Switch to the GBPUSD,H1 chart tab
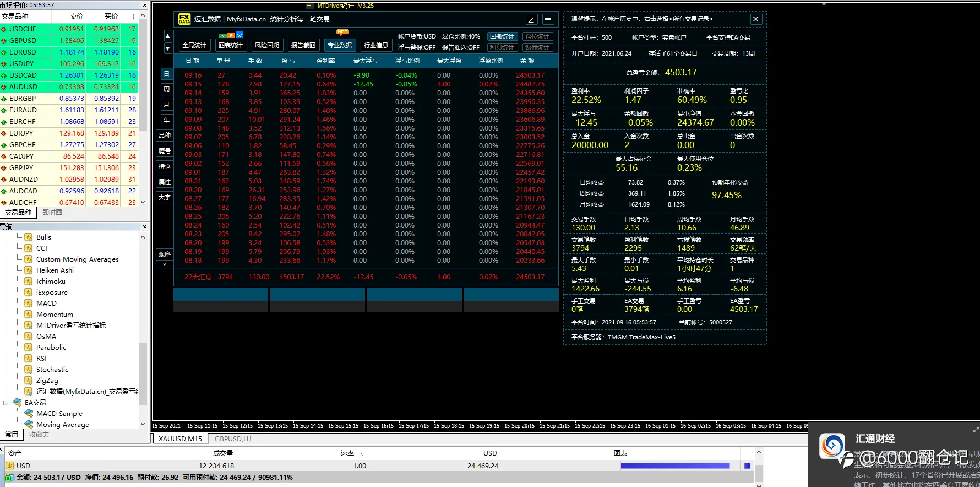Viewport: 980px width, 487px height. click(233, 439)
